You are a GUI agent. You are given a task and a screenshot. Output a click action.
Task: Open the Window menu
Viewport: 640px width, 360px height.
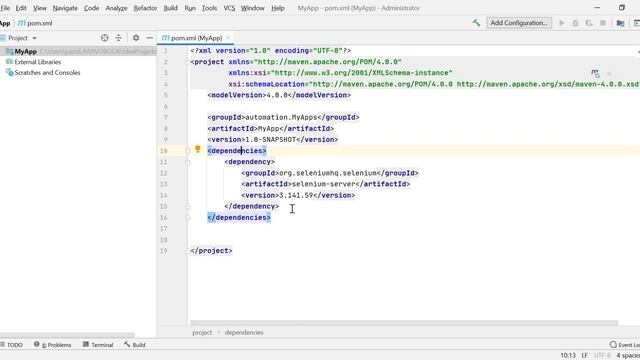click(253, 8)
